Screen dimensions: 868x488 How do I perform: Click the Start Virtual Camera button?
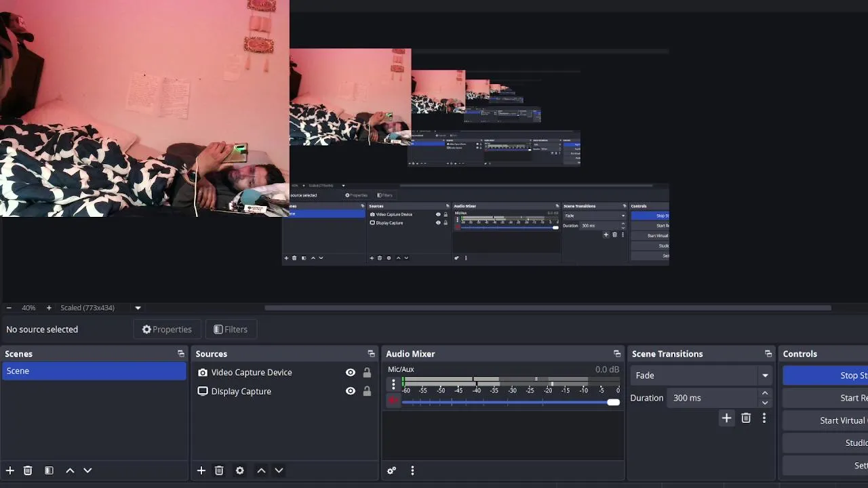point(825,420)
